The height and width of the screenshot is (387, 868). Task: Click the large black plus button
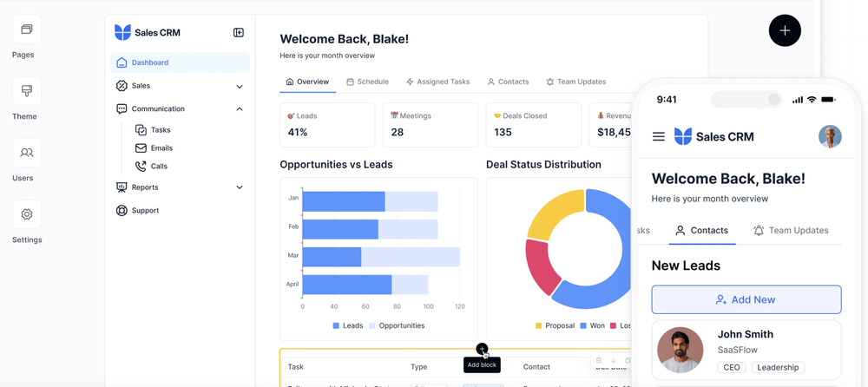pyautogui.click(x=785, y=30)
